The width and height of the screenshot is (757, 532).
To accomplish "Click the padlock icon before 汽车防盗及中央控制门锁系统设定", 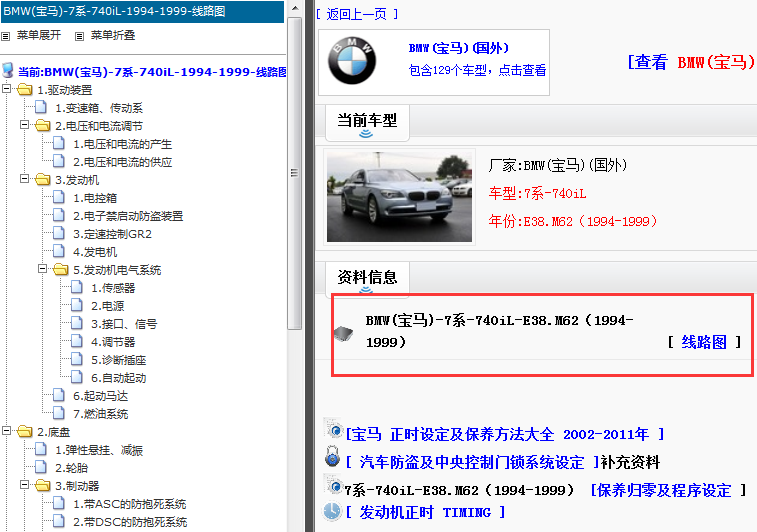I will click(x=332, y=457).
